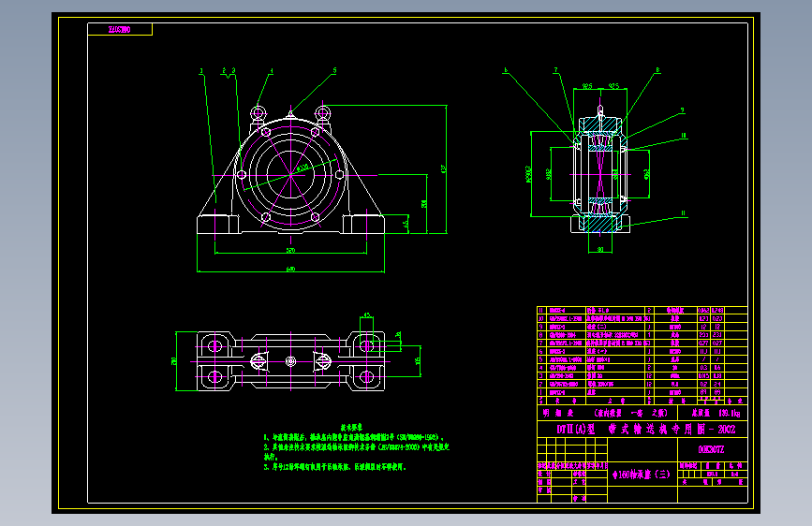Viewport: 812px width, 526px height.
Task: Select the 45 dimension above the plan view
Action: tap(366, 314)
